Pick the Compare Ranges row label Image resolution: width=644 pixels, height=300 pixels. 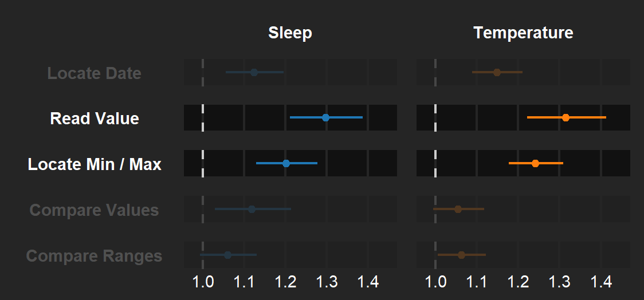(94, 256)
